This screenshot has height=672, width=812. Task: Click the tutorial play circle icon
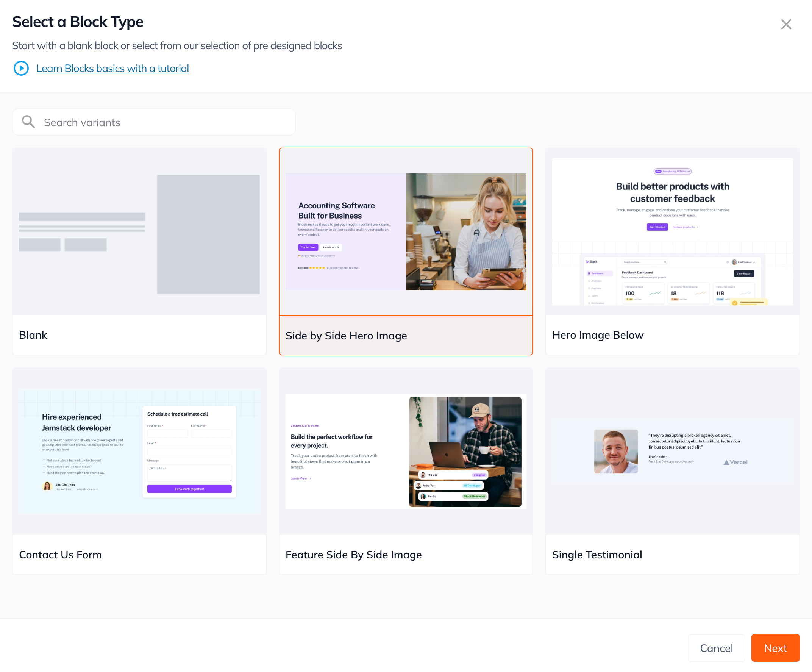(21, 69)
